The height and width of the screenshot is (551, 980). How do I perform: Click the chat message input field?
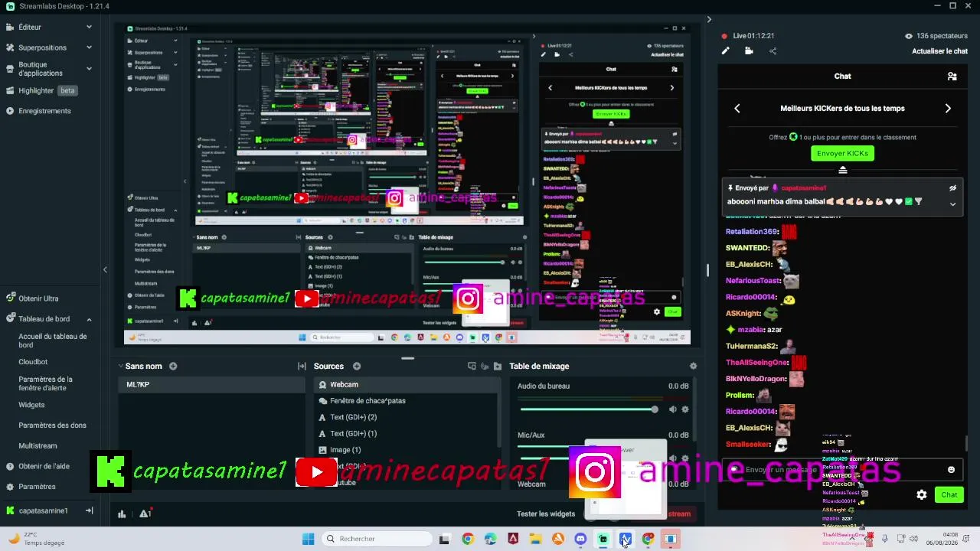point(842,469)
